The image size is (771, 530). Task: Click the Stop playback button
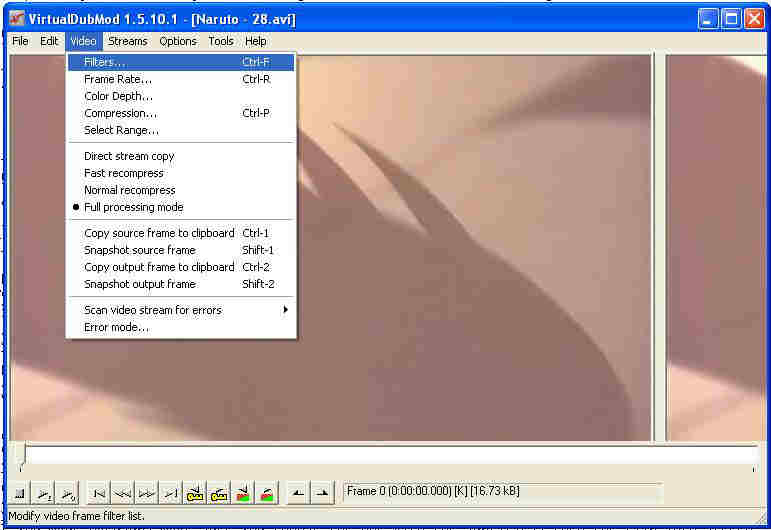tap(20, 493)
